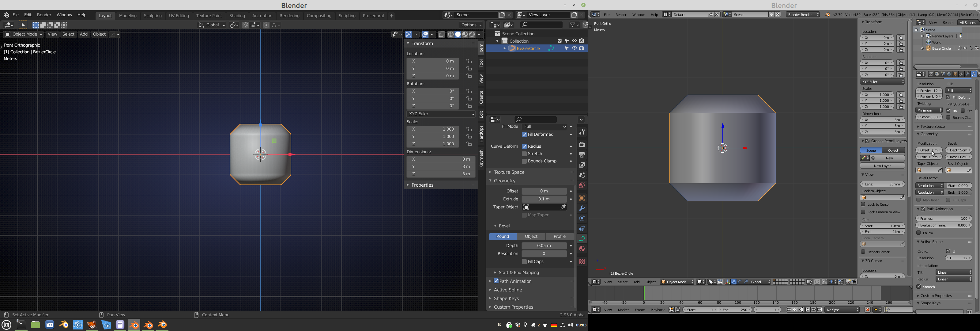The image size is (980, 331).
Task: Adjust the bevel Depth 0.05 m slider
Action: [x=544, y=246]
